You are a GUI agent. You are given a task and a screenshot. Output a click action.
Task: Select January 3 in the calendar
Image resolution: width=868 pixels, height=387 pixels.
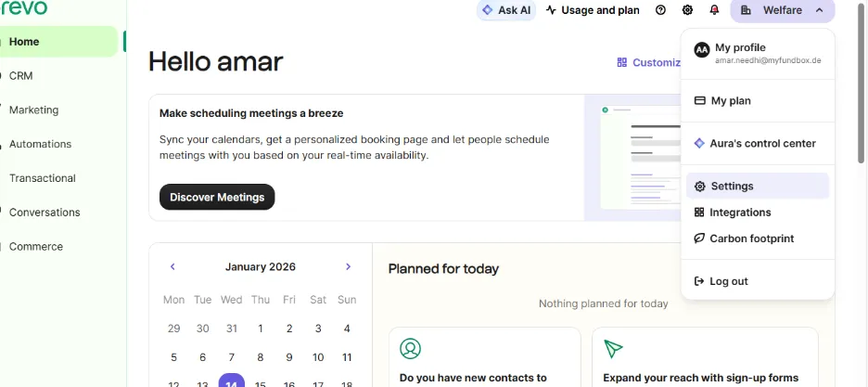[x=318, y=329]
